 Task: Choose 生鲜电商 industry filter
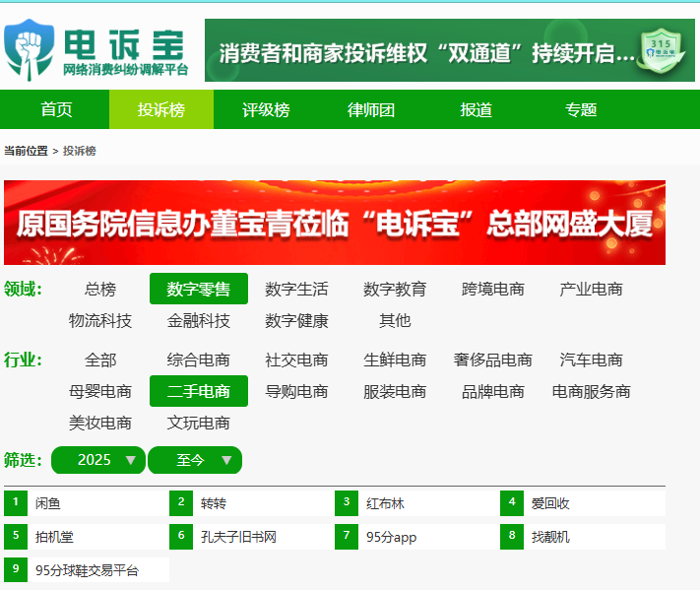(395, 360)
